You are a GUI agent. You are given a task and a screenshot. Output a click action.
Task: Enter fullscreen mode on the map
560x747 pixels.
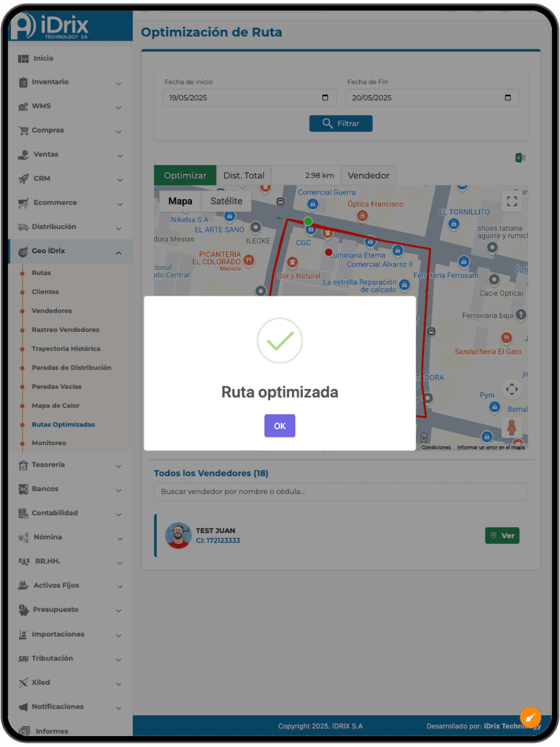click(512, 201)
